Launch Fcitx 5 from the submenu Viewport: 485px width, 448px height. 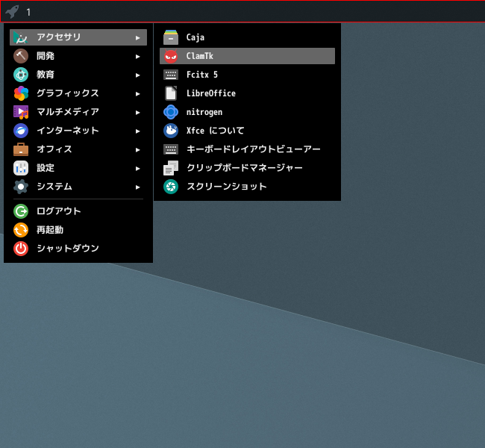247,75
